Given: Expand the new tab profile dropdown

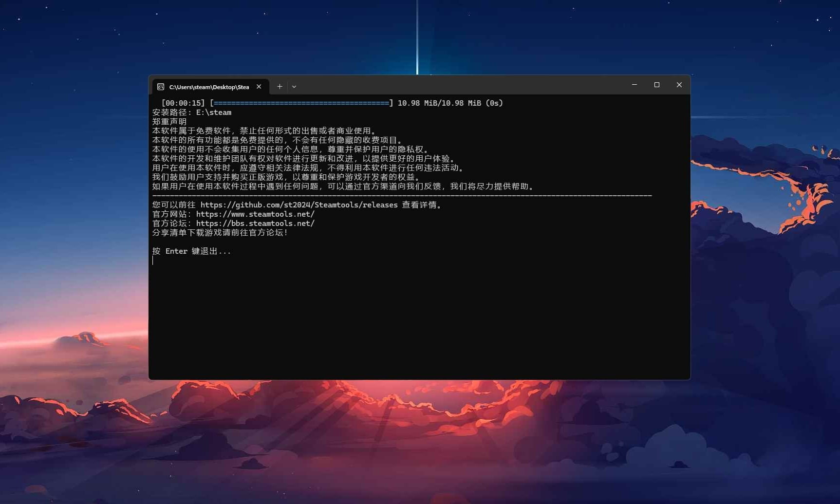Looking at the screenshot, I should coord(294,87).
